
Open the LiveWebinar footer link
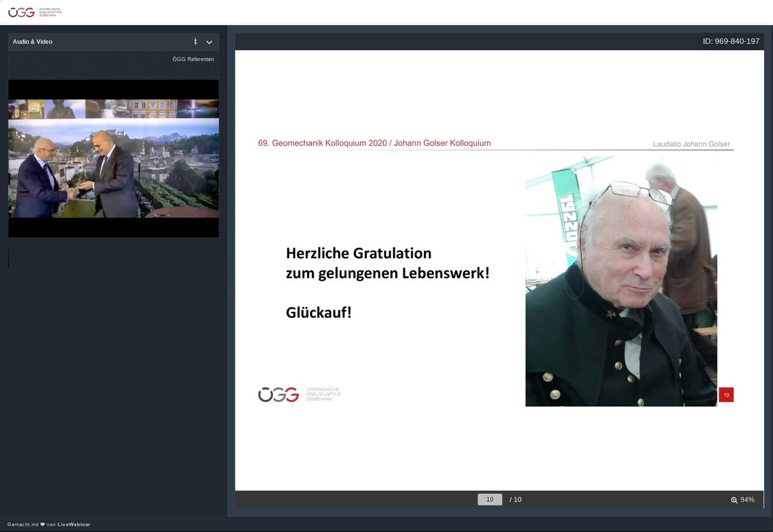coord(74,525)
